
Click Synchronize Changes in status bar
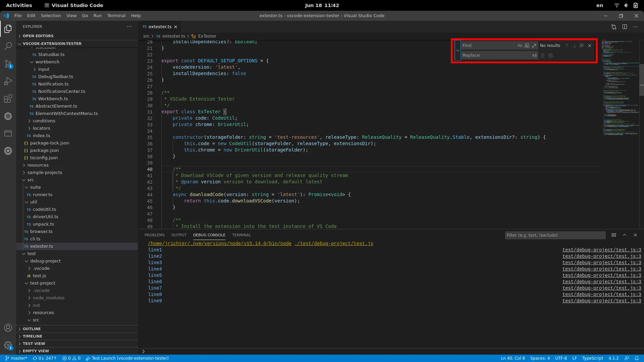click(x=44, y=358)
